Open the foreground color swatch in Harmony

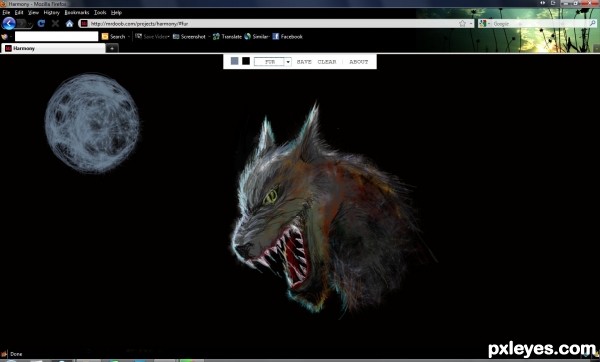pos(235,61)
